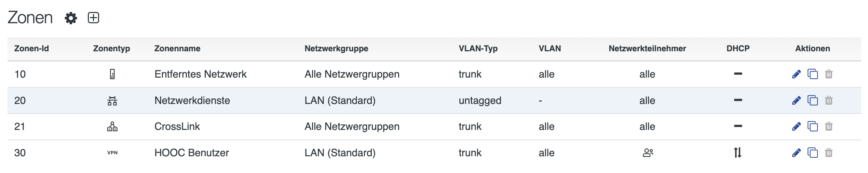Click the VPN zone type icon
This screenshot has height=173, width=868.
pos(112,153)
